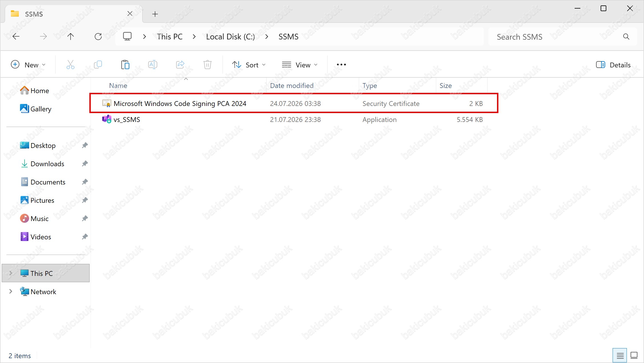644x363 pixels.
Task: Click date 21.07.2026 23:38
Action: pyautogui.click(x=295, y=119)
